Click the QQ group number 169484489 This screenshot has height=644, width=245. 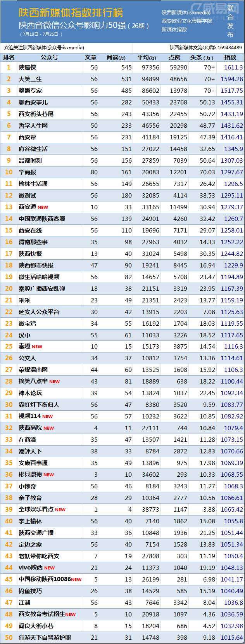229,48
